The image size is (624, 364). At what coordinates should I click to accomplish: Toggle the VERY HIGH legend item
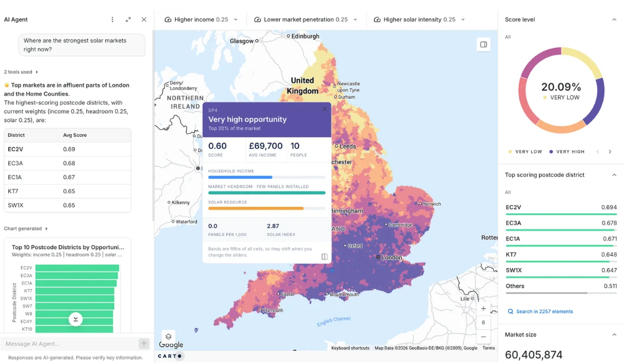click(567, 152)
